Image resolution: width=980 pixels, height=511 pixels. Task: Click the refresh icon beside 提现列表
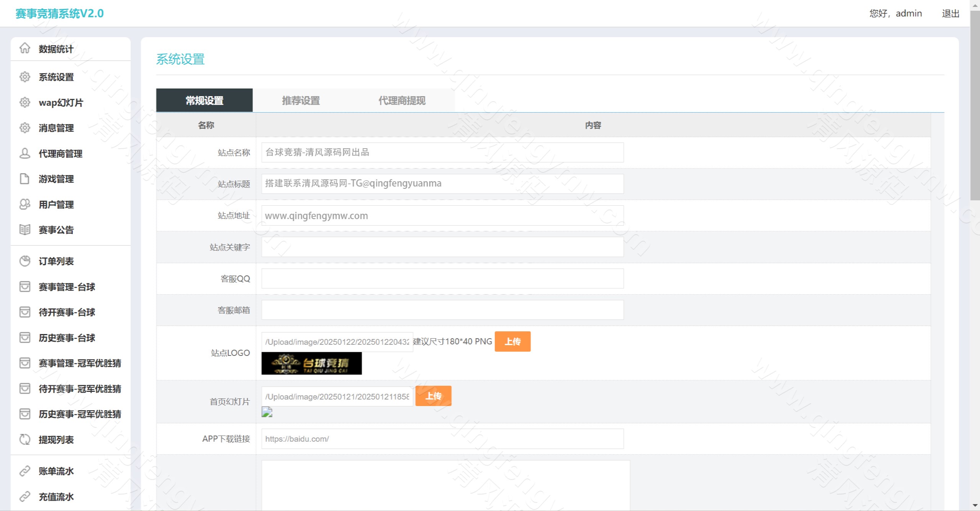pyautogui.click(x=25, y=440)
